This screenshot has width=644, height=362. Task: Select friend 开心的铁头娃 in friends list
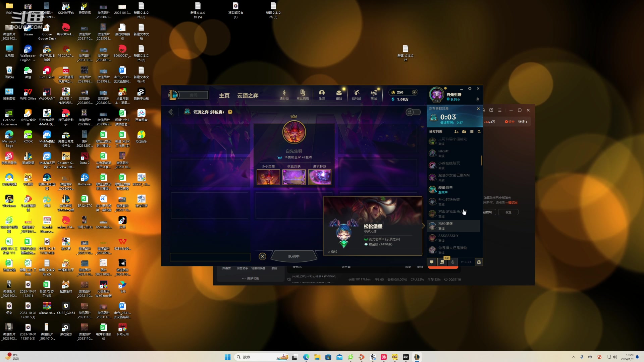click(454, 201)
